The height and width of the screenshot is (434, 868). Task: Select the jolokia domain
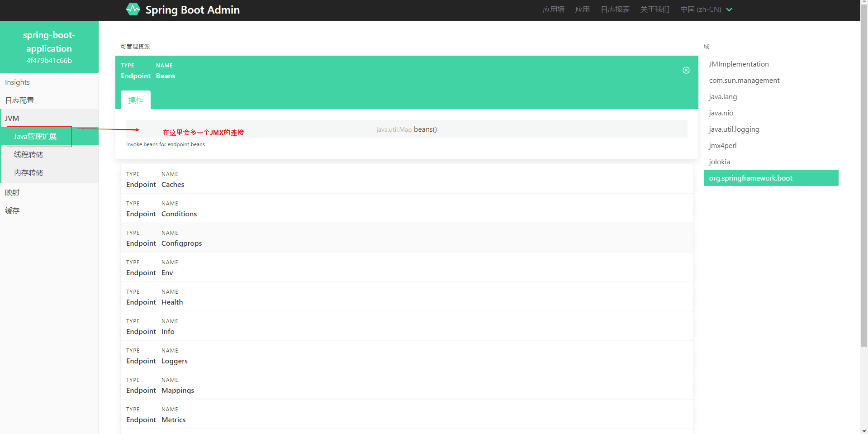click(719, 162)
